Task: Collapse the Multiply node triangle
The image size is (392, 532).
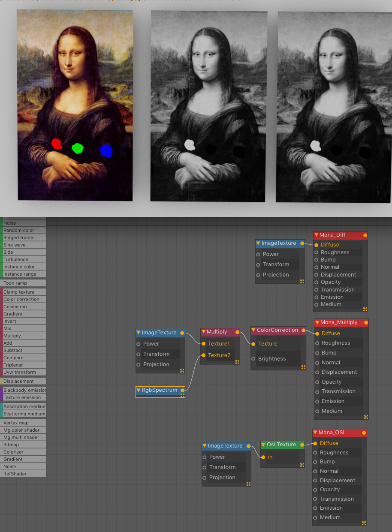Action: (204, 332)
